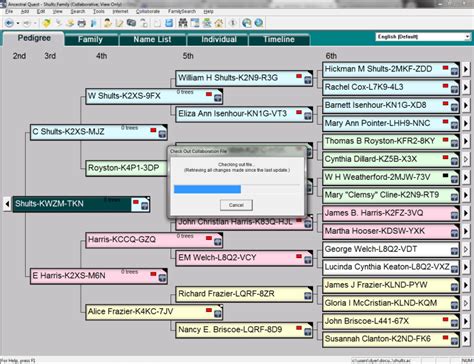Expand arrow next to Lucinda Cynthia Keaton
This screenshot has width=474, height=364.
(x=466, y=267)
